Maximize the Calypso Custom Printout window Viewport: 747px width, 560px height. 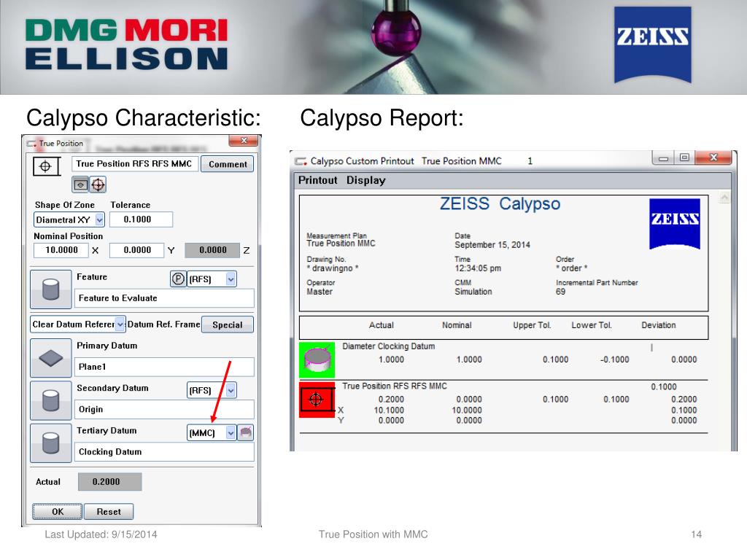click(x=684, y=158)
